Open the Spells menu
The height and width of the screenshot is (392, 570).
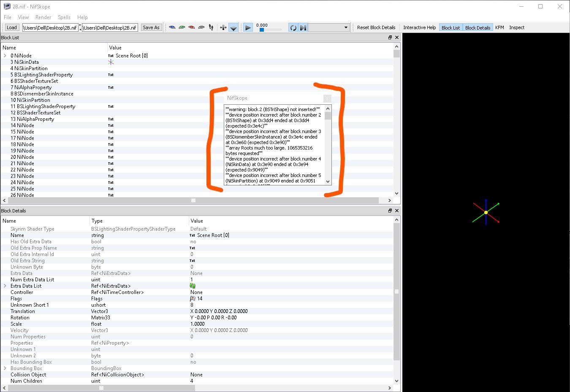(64, 17)
